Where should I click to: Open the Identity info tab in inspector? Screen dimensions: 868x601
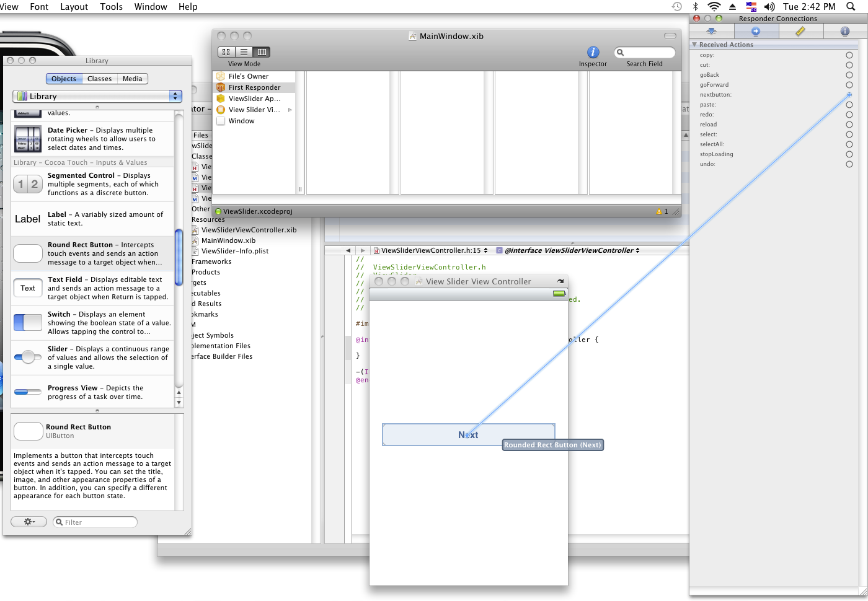(844, 31)
